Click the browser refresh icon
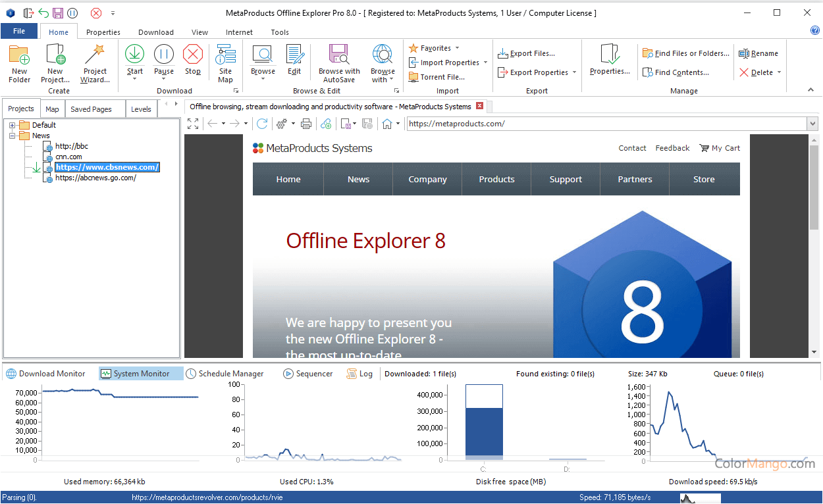 coord(262,124)
